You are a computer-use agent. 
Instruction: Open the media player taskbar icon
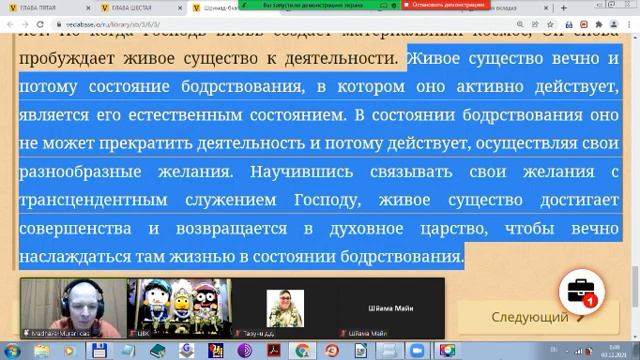click(x=69, y=351)
